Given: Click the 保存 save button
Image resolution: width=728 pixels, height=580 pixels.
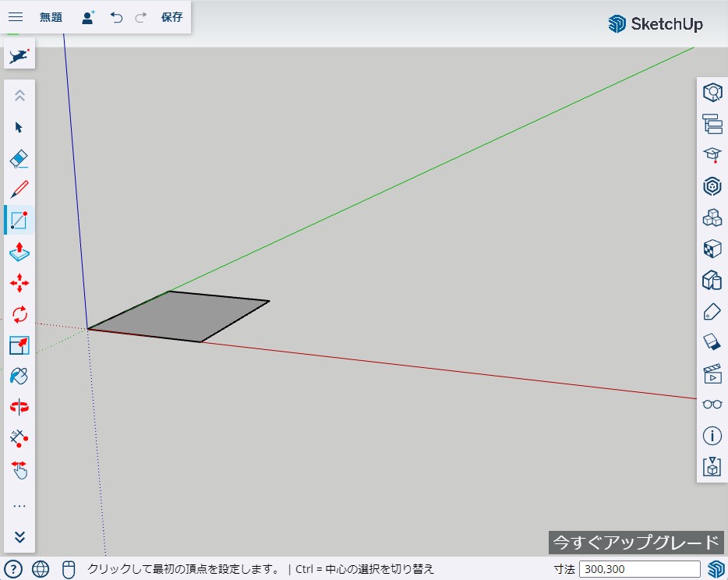Looking at the screenshot, I should pyautogui.click(x=172, y=17).
